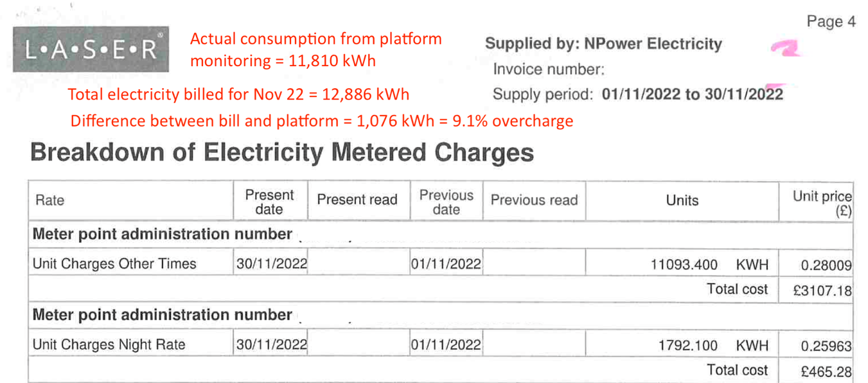Click the LASER logo

(91, 51)
